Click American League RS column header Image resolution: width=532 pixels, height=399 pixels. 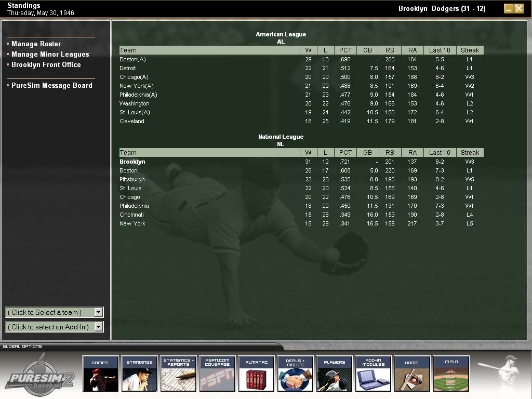[x=390, y=50]
